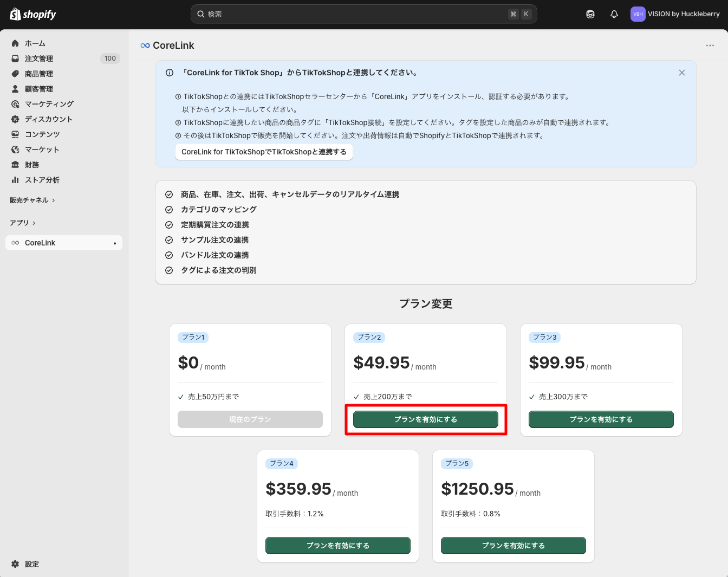Activate プラン5 at $1250.95
This screenshot has height=577, width=728.
tap(513, 546)
